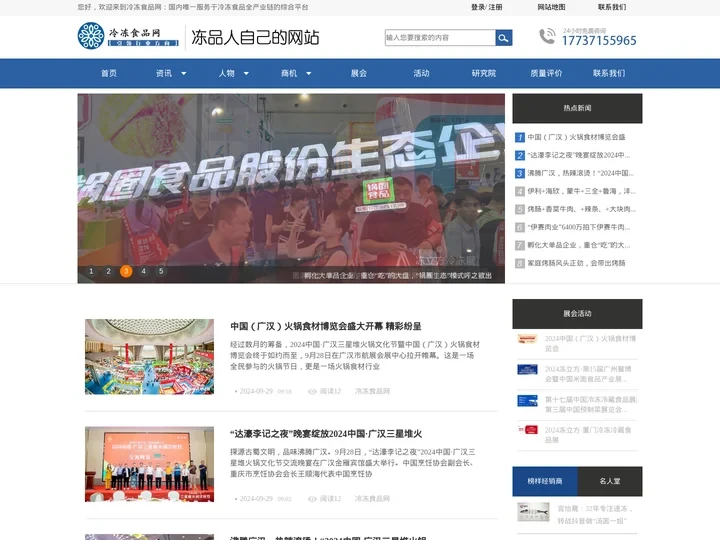Click the 热点新闻 panel header
Screen dimensions: 720x540
577,108
